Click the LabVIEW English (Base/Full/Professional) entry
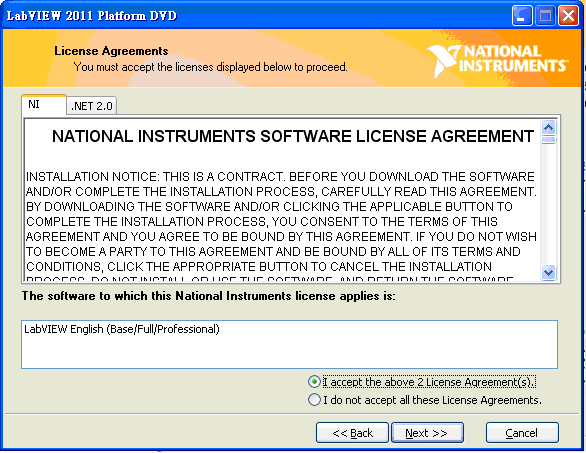The height and width of the screenshot is (453, 586). [122, 329]
